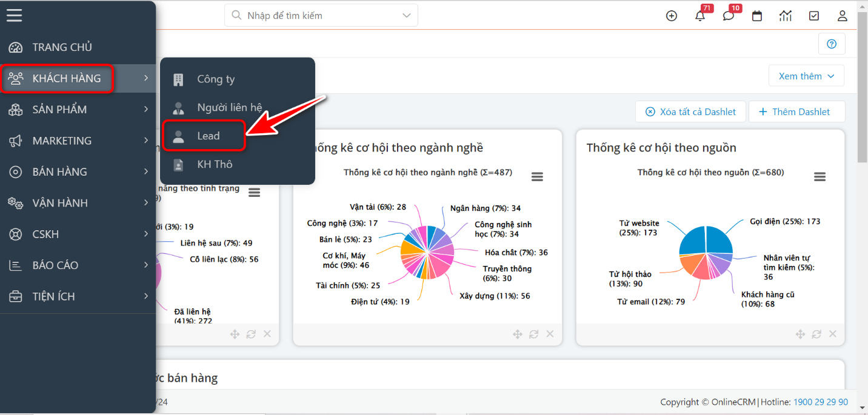
Task: Open the chat messages icon
Action: coord(729,16)
